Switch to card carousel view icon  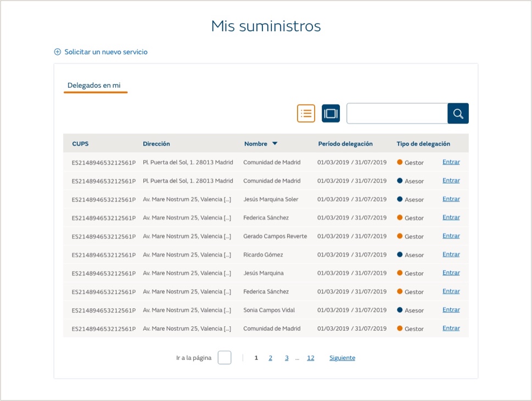coord(331,113)
